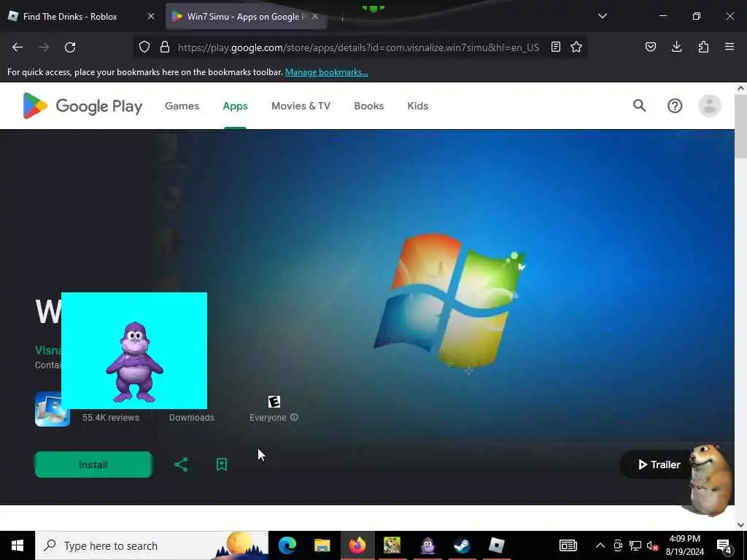Open the Google Play help icon
Image resolution: width=747 pixels, height=560 pixels.
point(675,106)
